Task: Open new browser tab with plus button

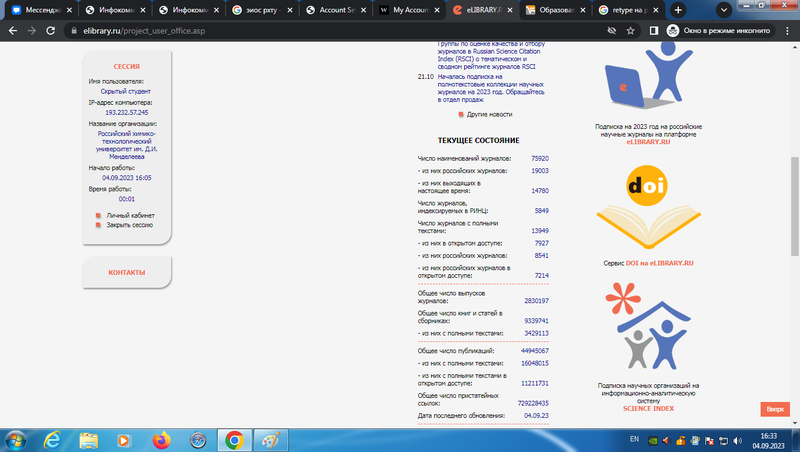Action: point(679,9)
